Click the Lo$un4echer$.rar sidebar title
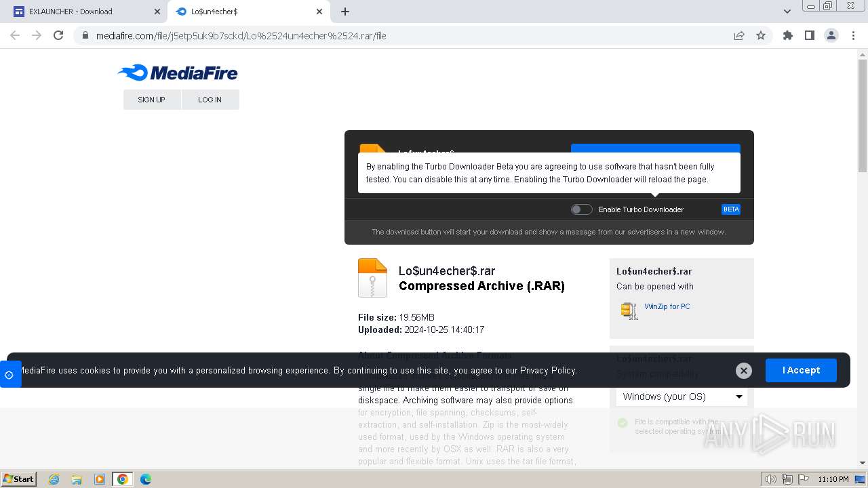The width and height of the screenshot is (868, 488). [654, 271]
